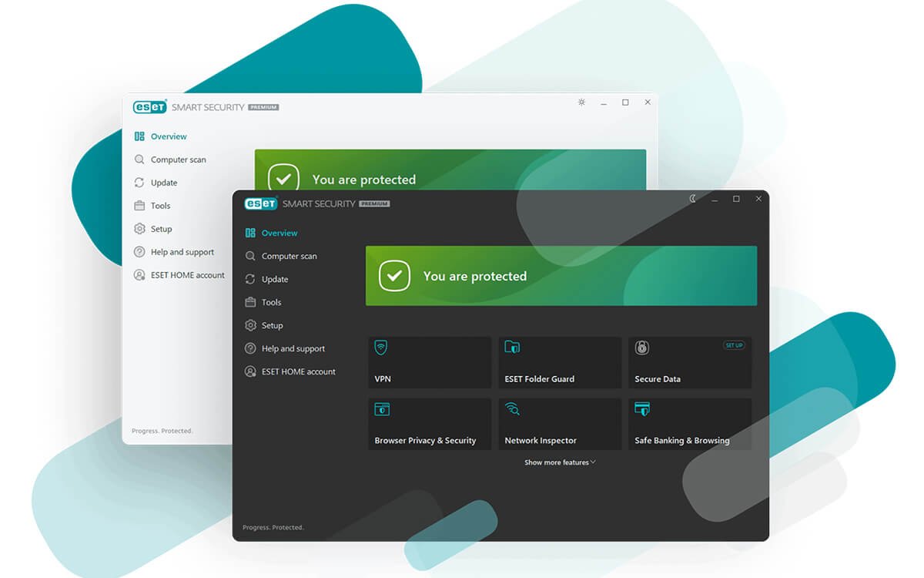Open the Tools briefcase icon
The height and width of the screenshot is (578, 924).
pos(250,302)
